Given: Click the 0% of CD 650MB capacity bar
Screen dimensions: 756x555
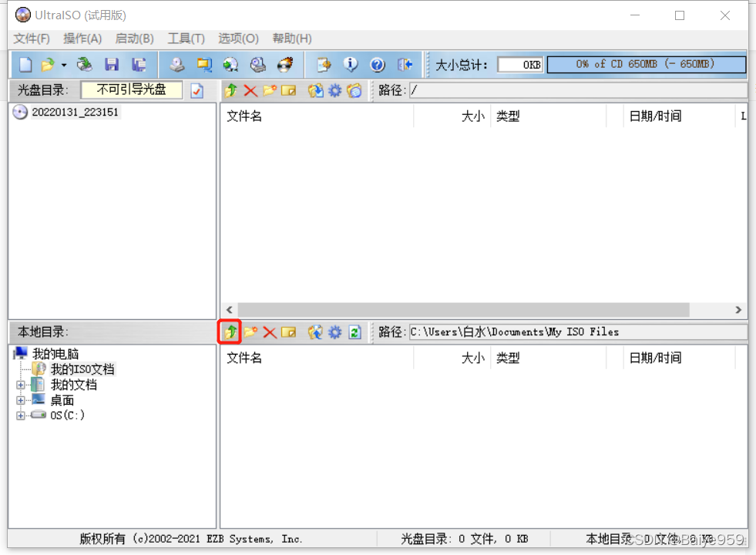Looking at the screenshot, I should pyautogui.click(x=646, y=65).
